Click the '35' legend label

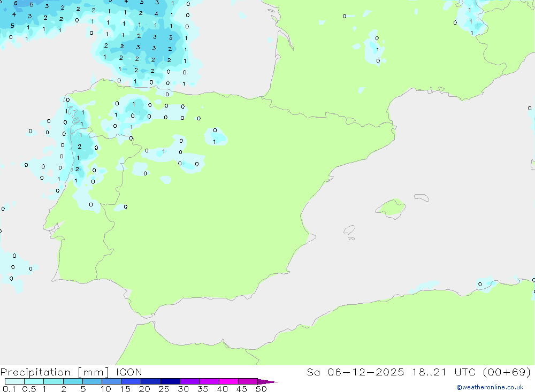coord(203,389)
